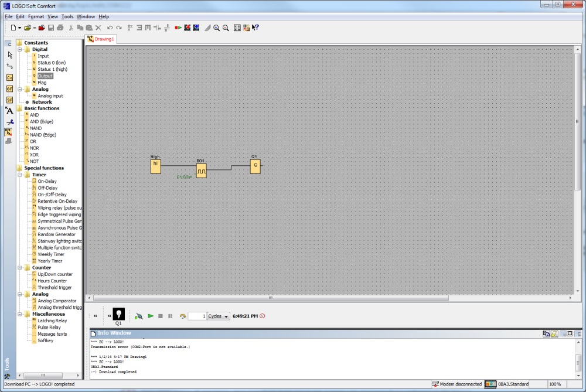Click the red Close file icon
Image resolution: width=586 pixels, height=392 pixels.
click(42, 28)
